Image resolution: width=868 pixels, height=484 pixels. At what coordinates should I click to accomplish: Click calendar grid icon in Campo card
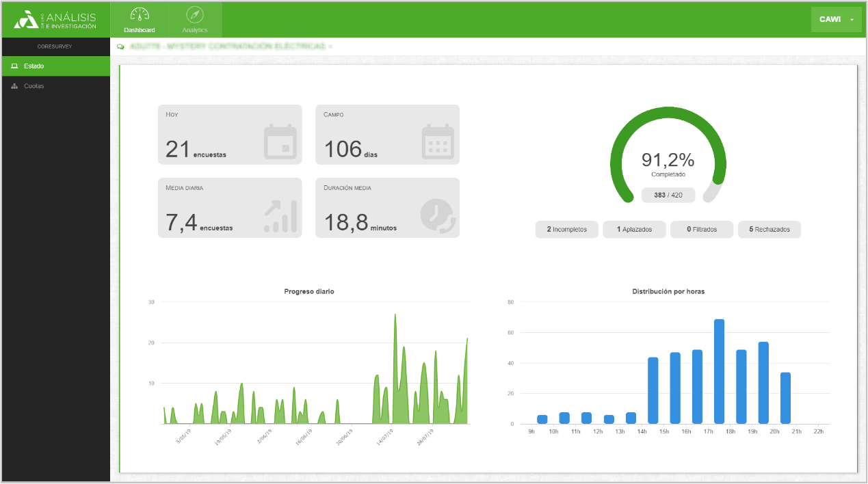coord(438,142)
